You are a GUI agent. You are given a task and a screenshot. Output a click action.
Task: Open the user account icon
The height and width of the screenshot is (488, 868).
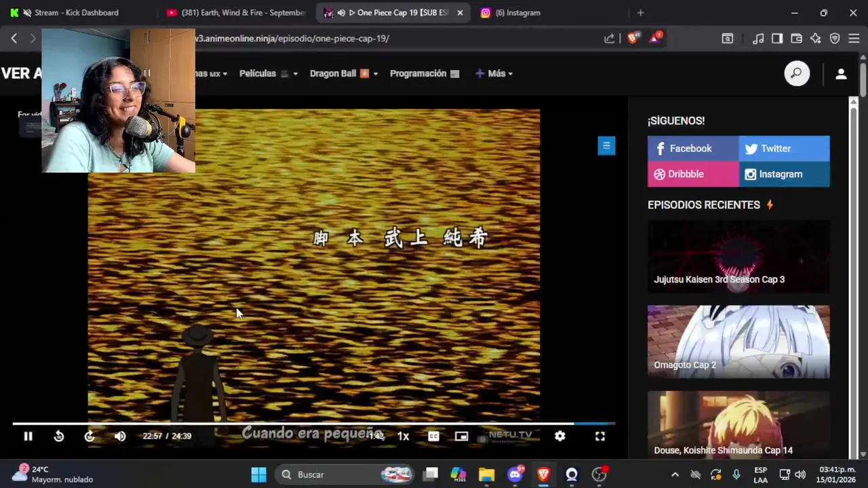click(x=841, y=74)
